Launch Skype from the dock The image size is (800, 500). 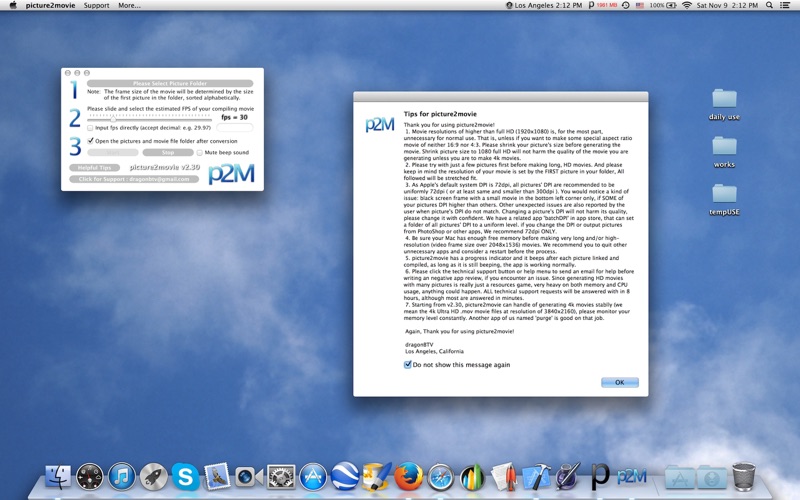[x=185, y=477]
